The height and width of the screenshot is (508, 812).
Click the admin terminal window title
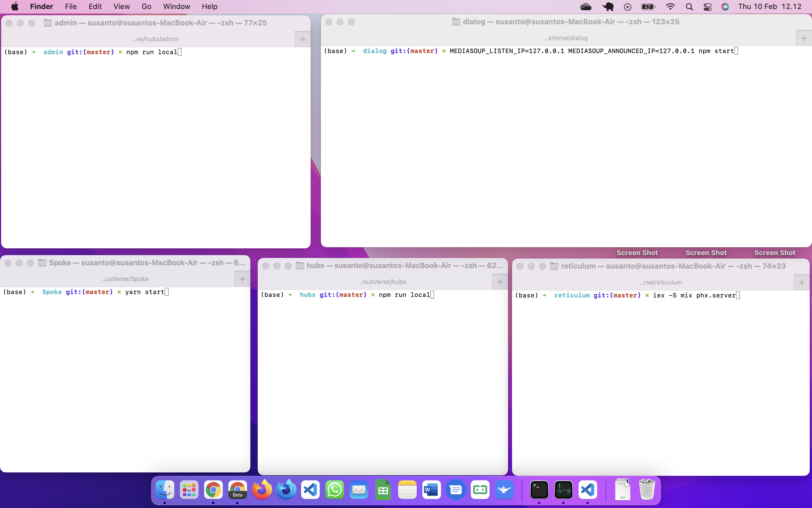pos(161,23)
